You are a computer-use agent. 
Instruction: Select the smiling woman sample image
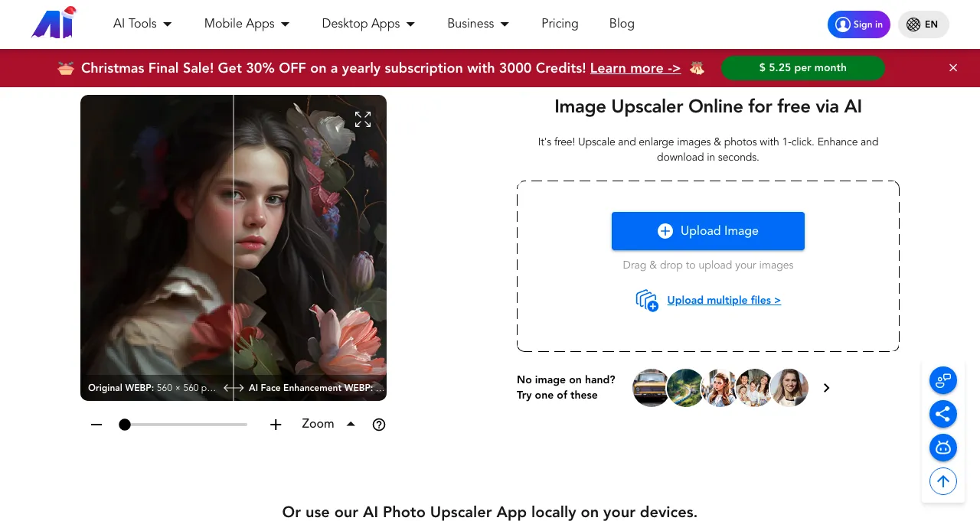pyautogui.click(x=789, y=388)
